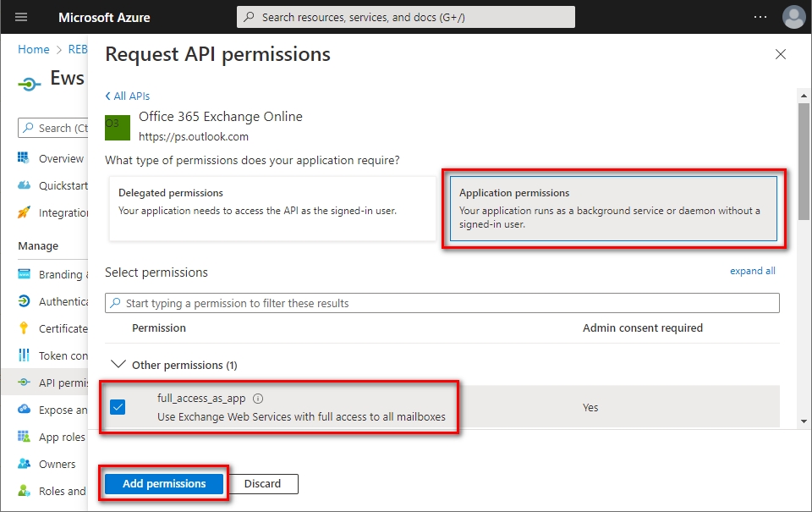Open the hamburger portal menu
The width and height of the screenshot is (812, 512).
(x=21, y=17)
